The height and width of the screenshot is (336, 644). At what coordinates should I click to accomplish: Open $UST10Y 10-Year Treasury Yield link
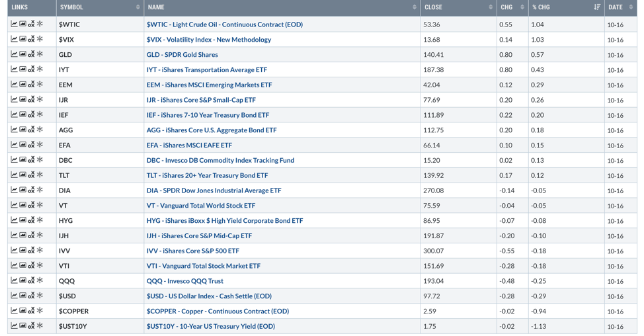pyautogui.click(x=211, y=326)
